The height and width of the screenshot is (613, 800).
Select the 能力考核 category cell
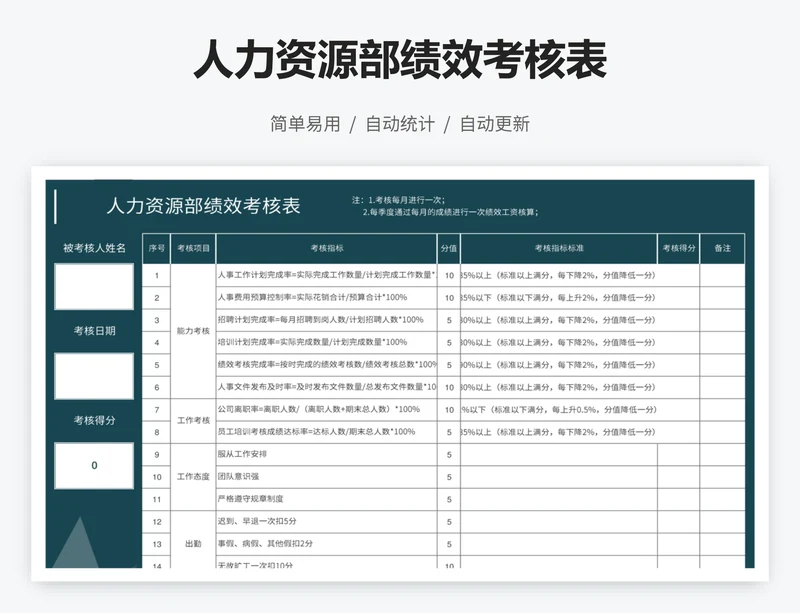click(x=193, y=331)
